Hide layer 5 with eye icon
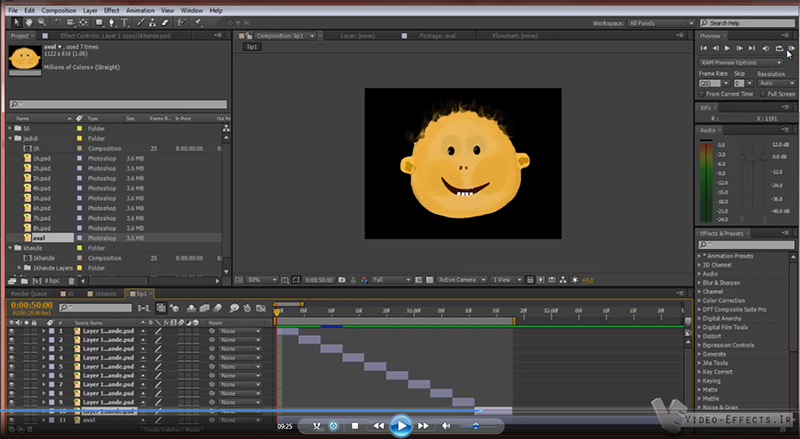This screenshot has height=439, width=800. click(x=12, y=367)
